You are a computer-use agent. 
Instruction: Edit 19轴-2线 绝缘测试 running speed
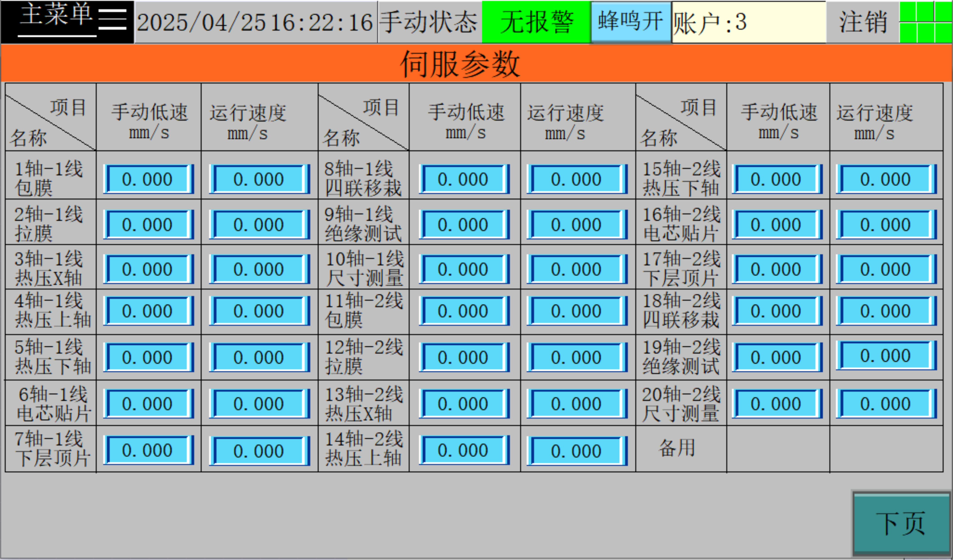tap(886, 356)
